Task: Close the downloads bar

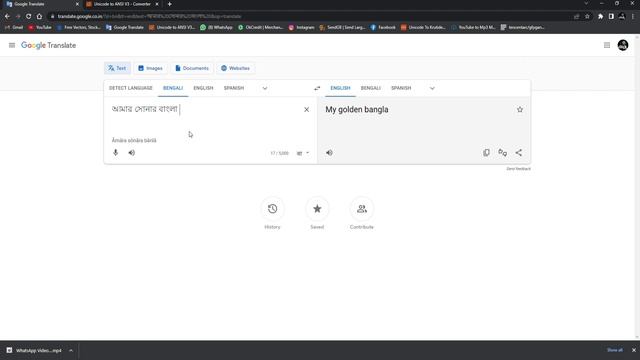Action: pyautogui.click(x=634, y=350)
